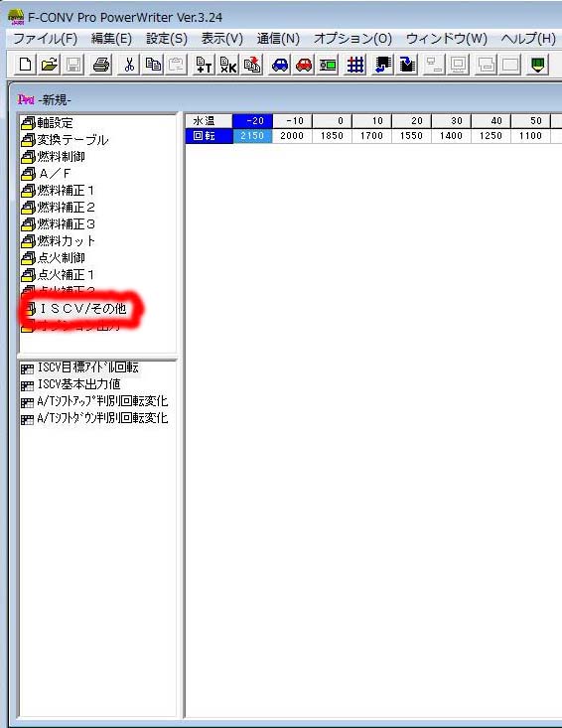The image size is (562, 728).
Task: Select the ISCV/その他 folder item
Action: point(76,309)
